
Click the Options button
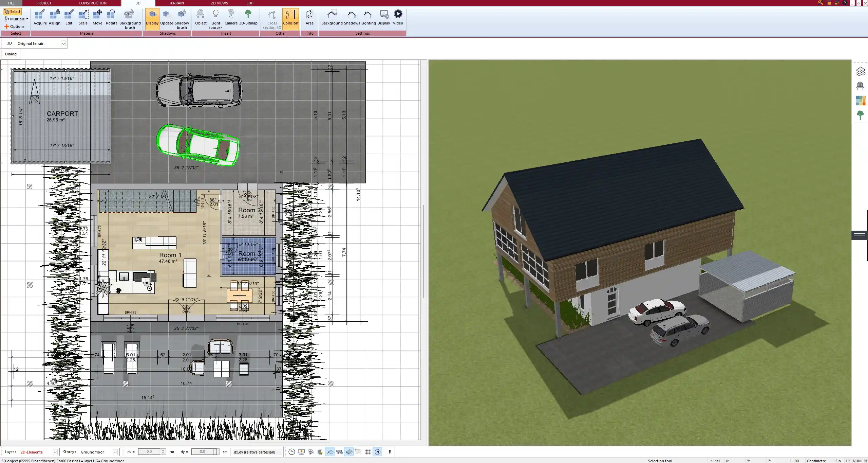pos(14,26)
